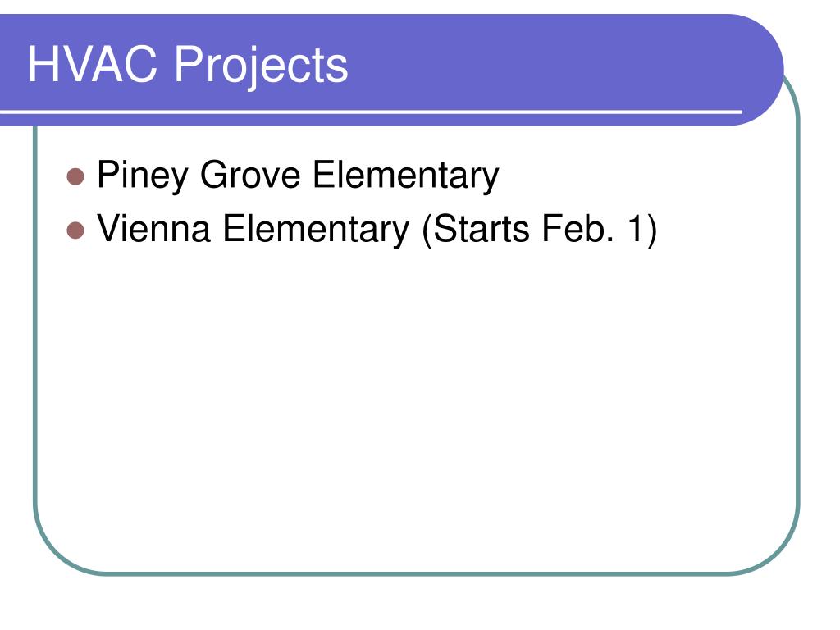The width and height of the screenshot is (840, 630).
Task: Click Elementary in the Piney Grove line
Action: tap(405, 176)
